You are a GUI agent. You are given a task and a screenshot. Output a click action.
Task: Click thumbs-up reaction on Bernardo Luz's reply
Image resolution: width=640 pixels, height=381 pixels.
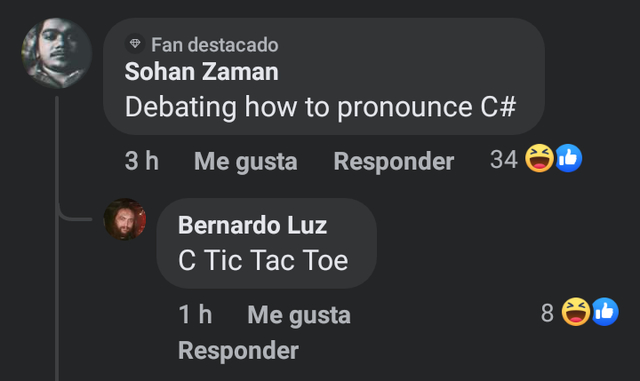click(605, 312)
